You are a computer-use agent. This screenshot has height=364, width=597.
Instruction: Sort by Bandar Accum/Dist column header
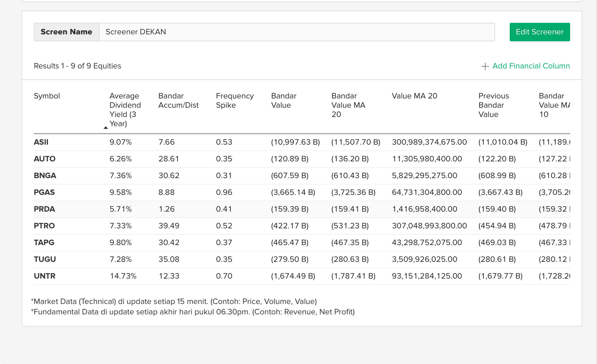(x=178, y=100)
